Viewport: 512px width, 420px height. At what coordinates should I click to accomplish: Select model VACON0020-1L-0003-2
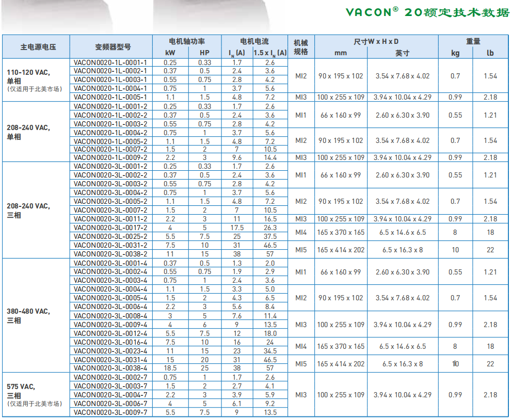[x=110, y=124]
